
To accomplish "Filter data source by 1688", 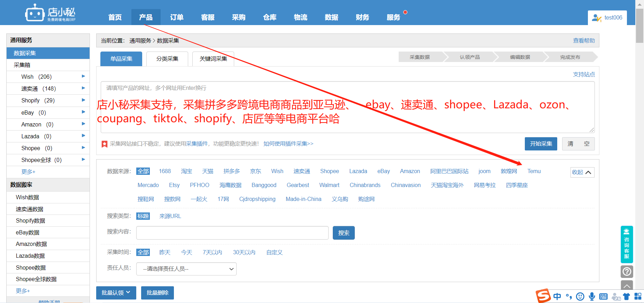I will (165, 171).
